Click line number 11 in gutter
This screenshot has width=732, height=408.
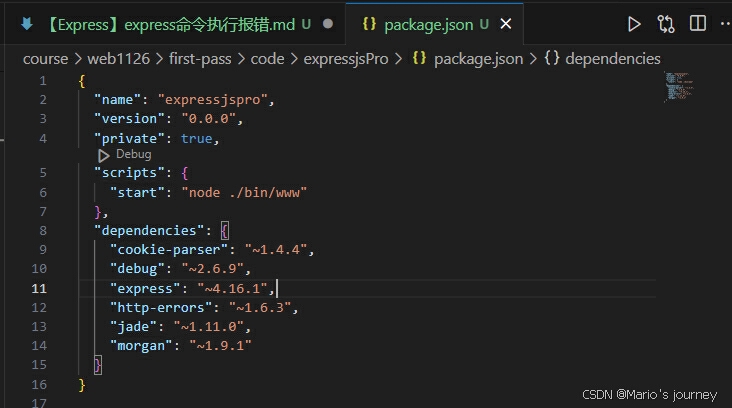point(39,288)
